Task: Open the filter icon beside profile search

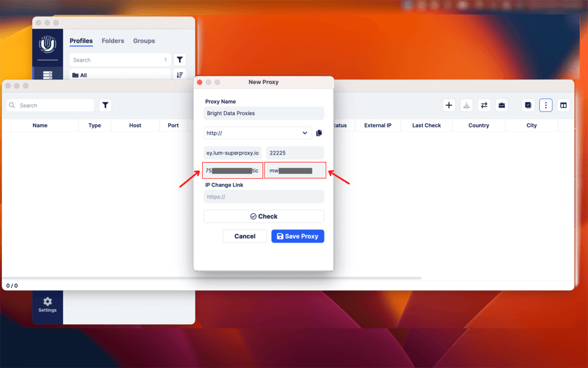Action: click(180, 59)
